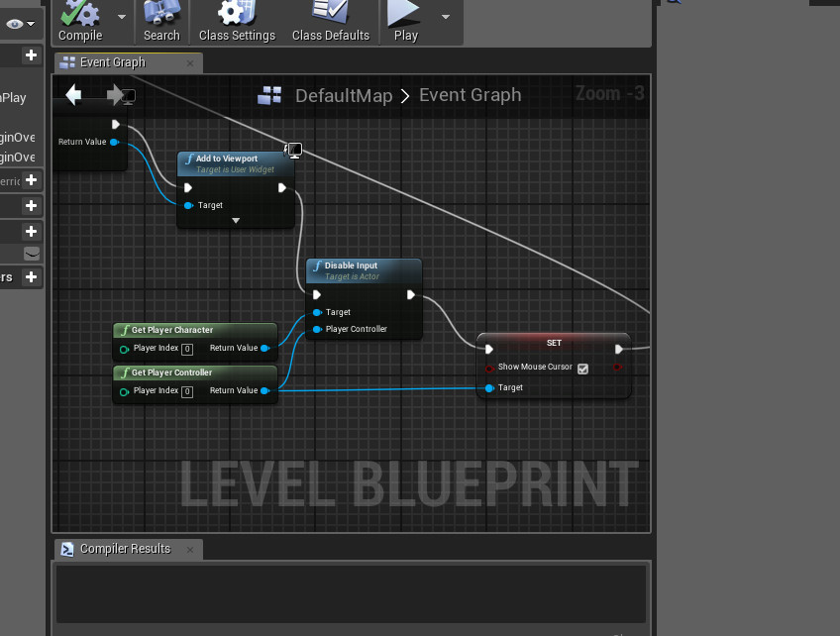
Task: Click Get Player Character Return Value pin
Action: [x=264, y=349]
